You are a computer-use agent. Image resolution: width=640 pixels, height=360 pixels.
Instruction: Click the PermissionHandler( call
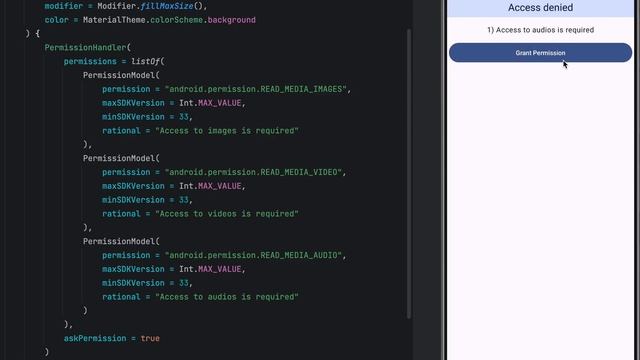coord(88,47)
